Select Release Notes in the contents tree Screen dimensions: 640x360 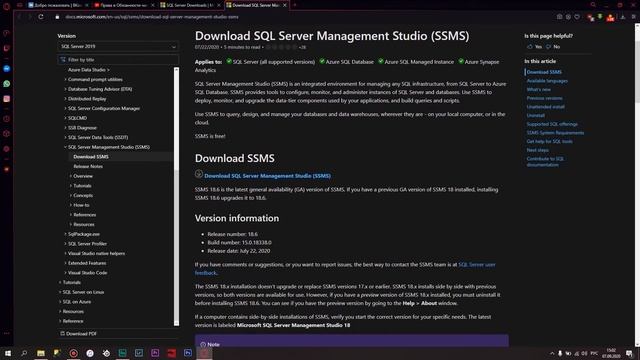click(x=88, y=167)
